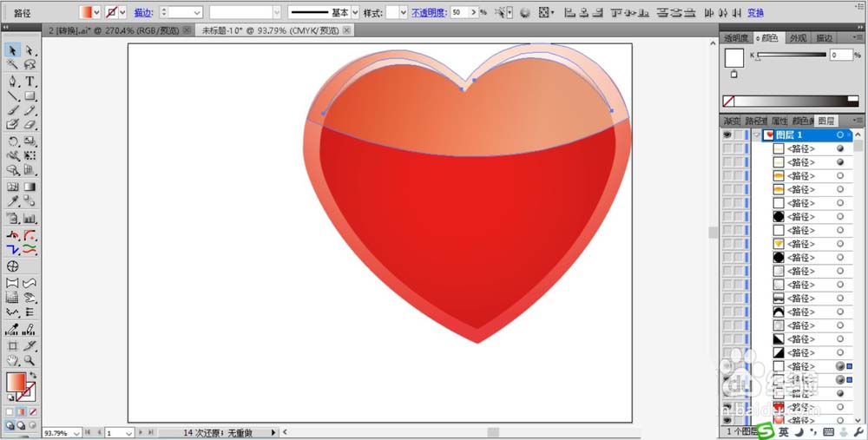This screenshot has width=868, height=440.
Task: Click the None swatch in color panel
Action: 728,102
